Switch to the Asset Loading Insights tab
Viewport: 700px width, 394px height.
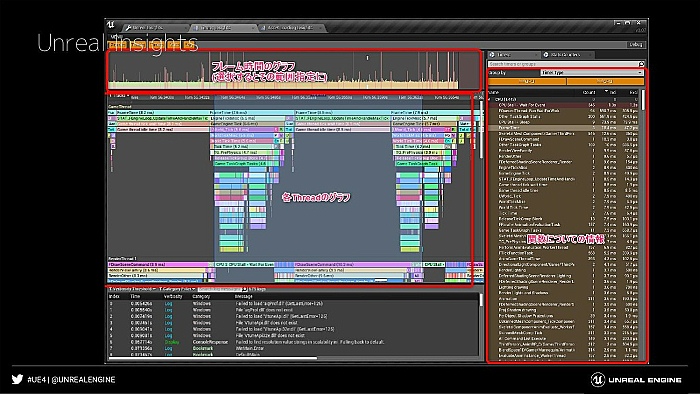click(x=291, y=28)
